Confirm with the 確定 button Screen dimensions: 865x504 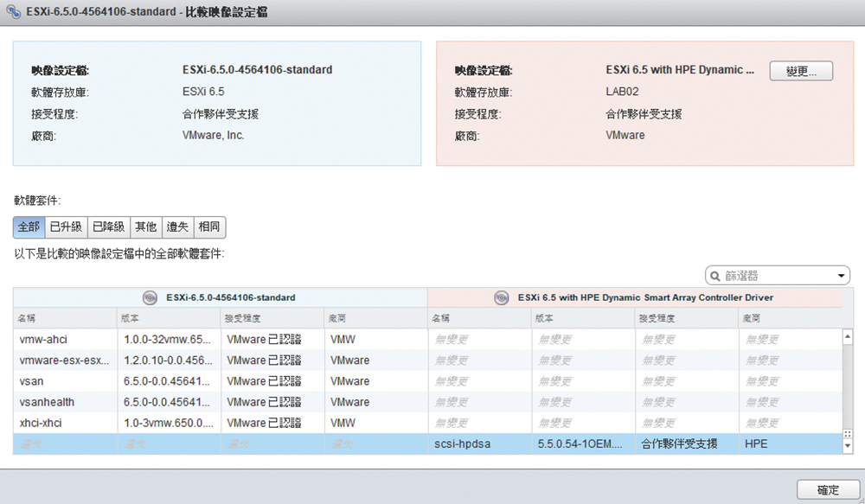tap(828, 489)
